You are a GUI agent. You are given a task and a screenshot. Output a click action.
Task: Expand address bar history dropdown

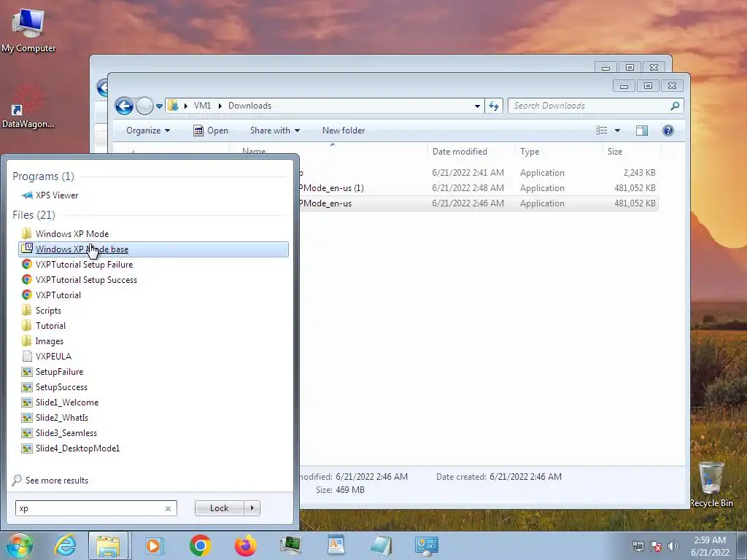[477, 106]
